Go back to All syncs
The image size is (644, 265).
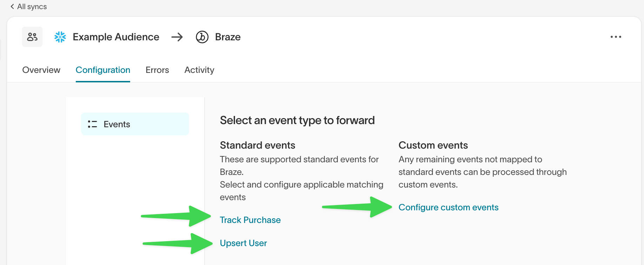pyautogui.click(x=28, y=7)
